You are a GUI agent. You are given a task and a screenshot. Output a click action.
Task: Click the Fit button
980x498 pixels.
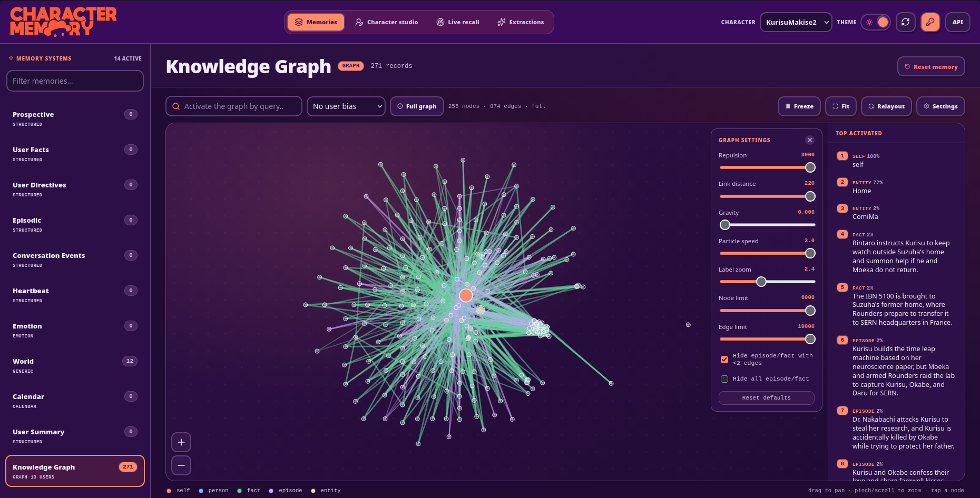[x=841, y=106]
